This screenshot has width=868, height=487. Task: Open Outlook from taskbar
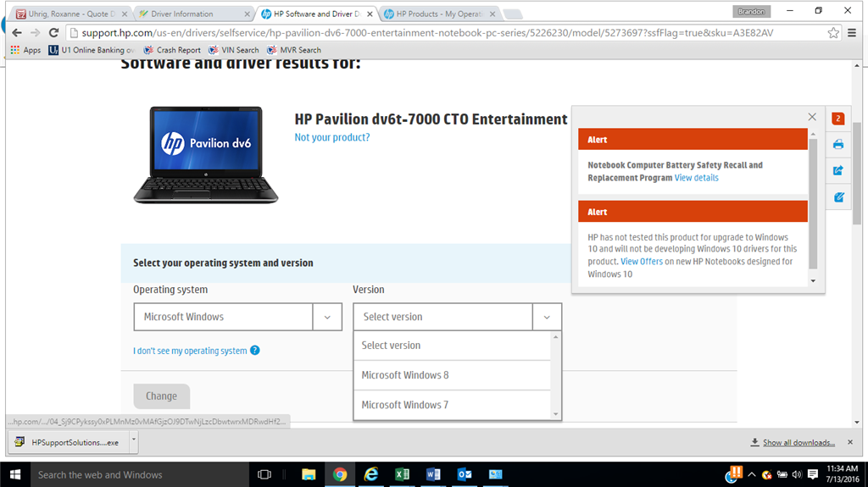pyautogui.click(x=465, y=474)
